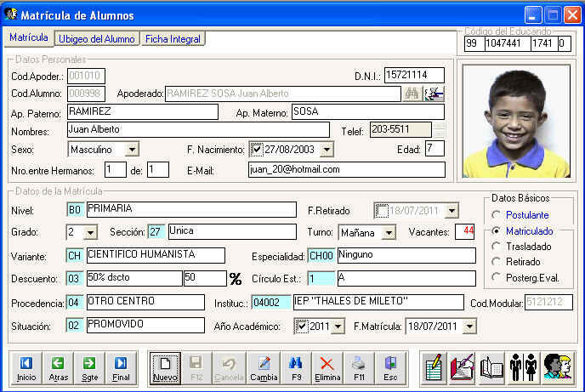Choose the Trasladado radio option
The height and width of the screenshot is (392, 585).
coord(497,247)
